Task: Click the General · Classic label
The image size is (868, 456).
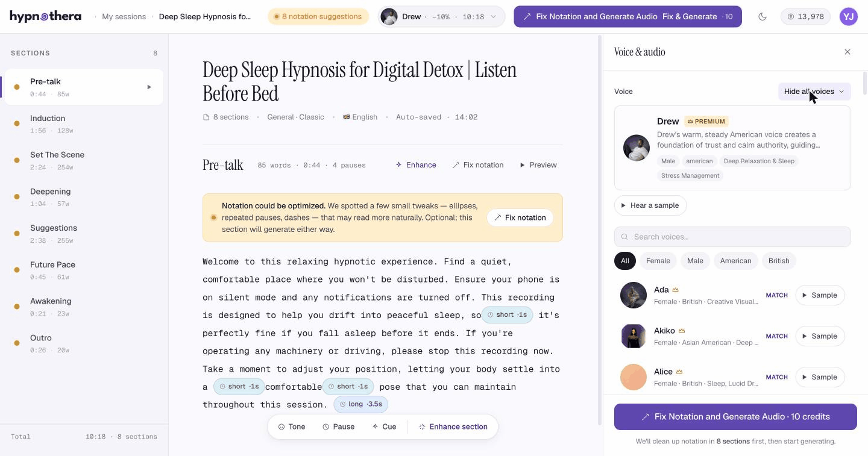Action: click(295, 117)
